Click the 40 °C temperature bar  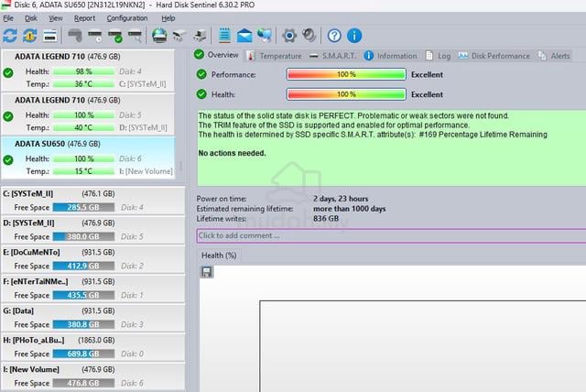point(83,128)
